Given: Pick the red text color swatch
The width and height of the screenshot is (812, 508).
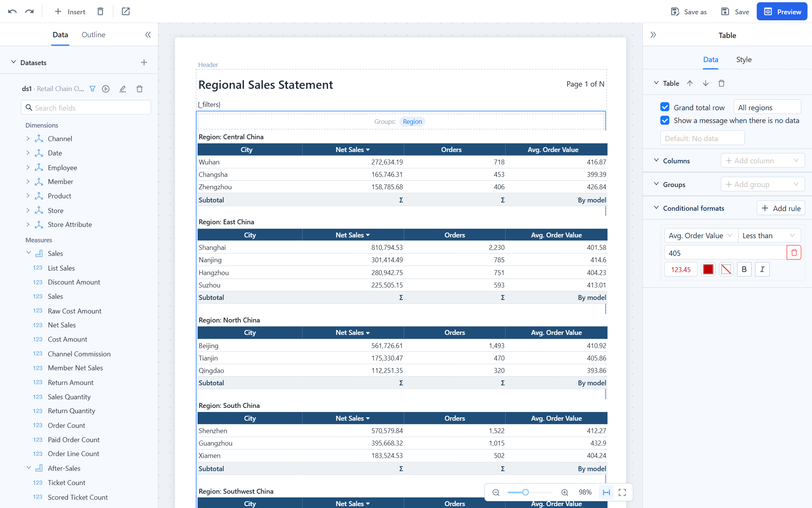Looking at the screenshot, I should [708, 269].
